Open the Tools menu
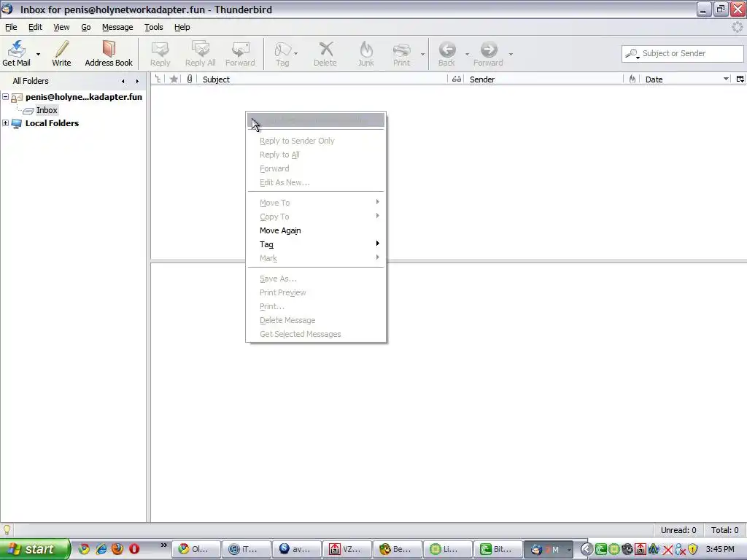This screenshot has width=747, height=560. [x=153, y=27]
